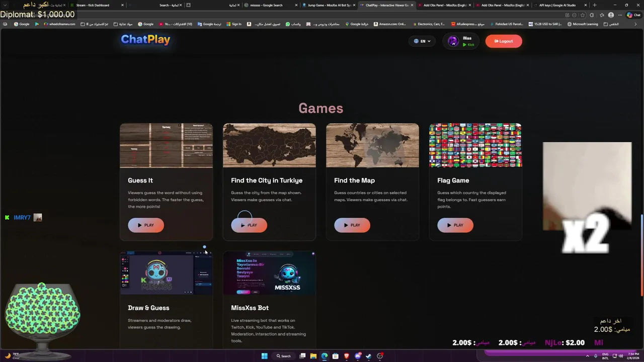Open Brave browser from the taskbar

pyautogui.click(x=347, y=356)
